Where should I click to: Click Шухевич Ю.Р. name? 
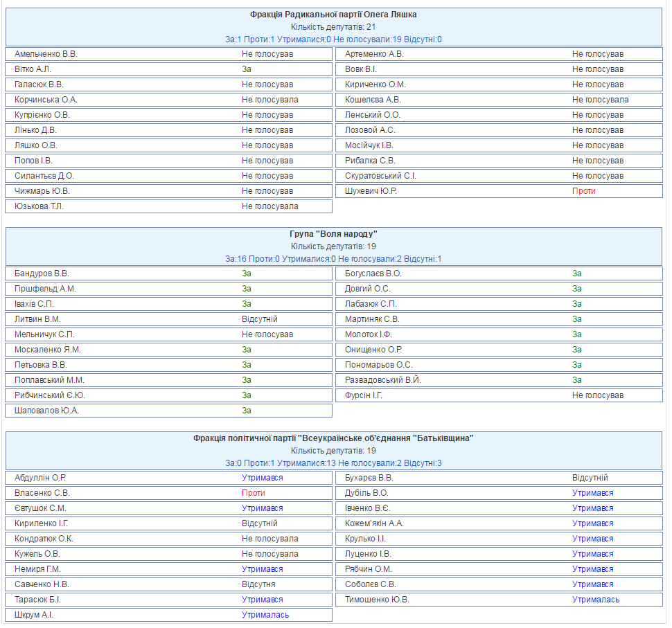click(x=371, y=191)
